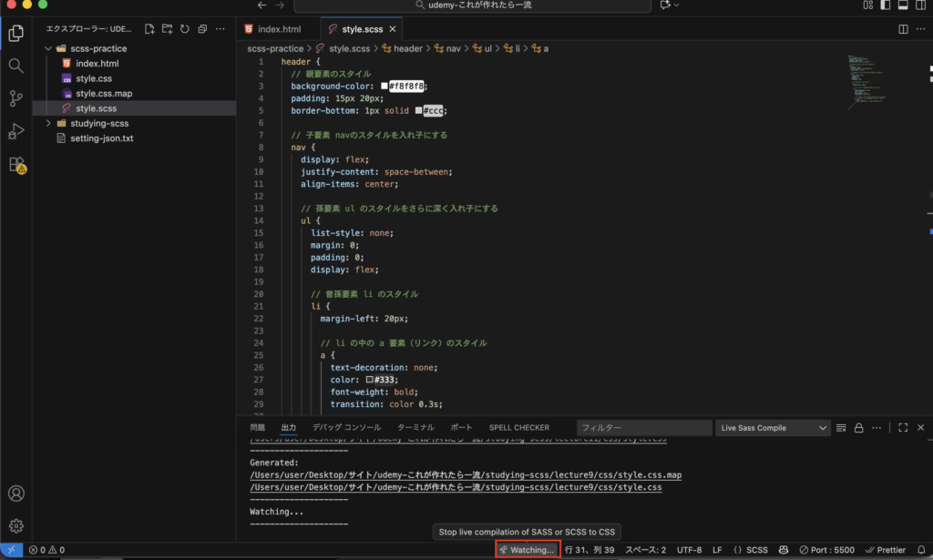Clear the output panel log

tap(842, 428)
